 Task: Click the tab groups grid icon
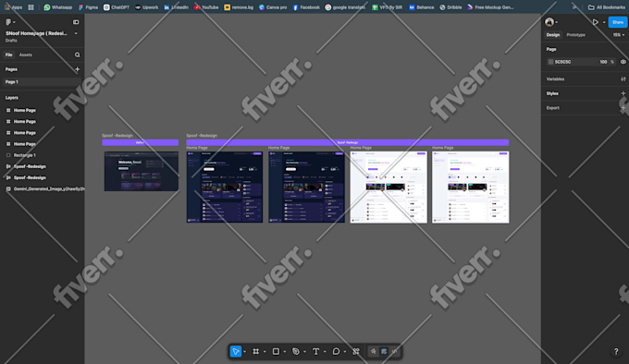pos(31,7)
